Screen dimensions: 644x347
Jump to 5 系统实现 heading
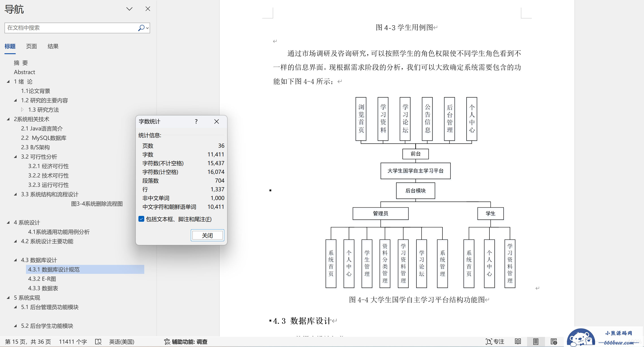[x=27, y=298]
